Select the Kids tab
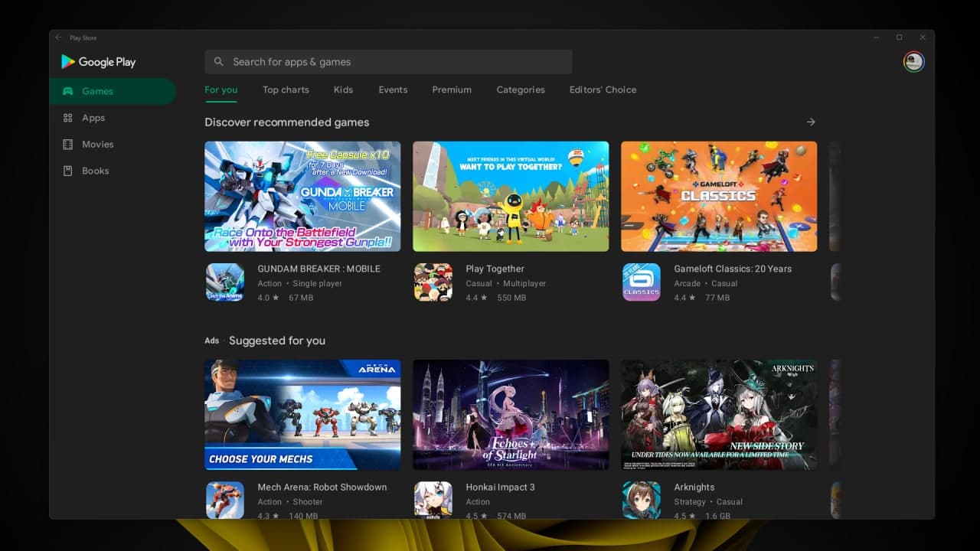 click(x=343, y=90)
